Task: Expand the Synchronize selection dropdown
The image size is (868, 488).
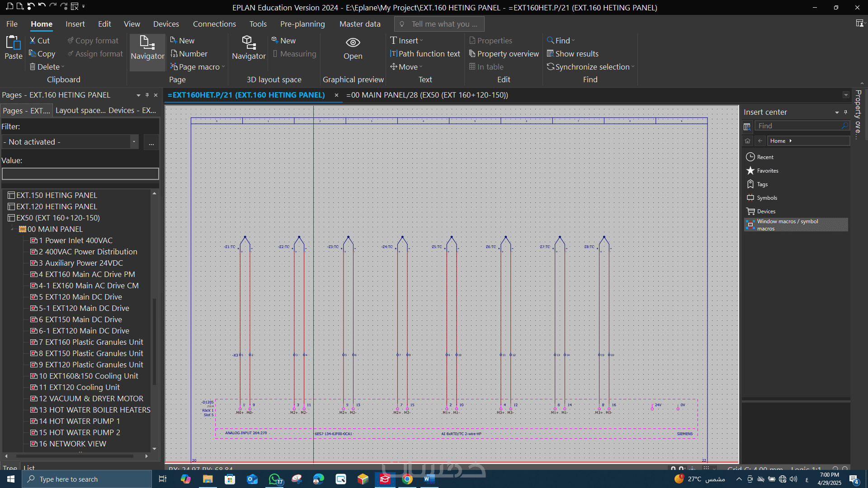Action: [x=633, y=67]
